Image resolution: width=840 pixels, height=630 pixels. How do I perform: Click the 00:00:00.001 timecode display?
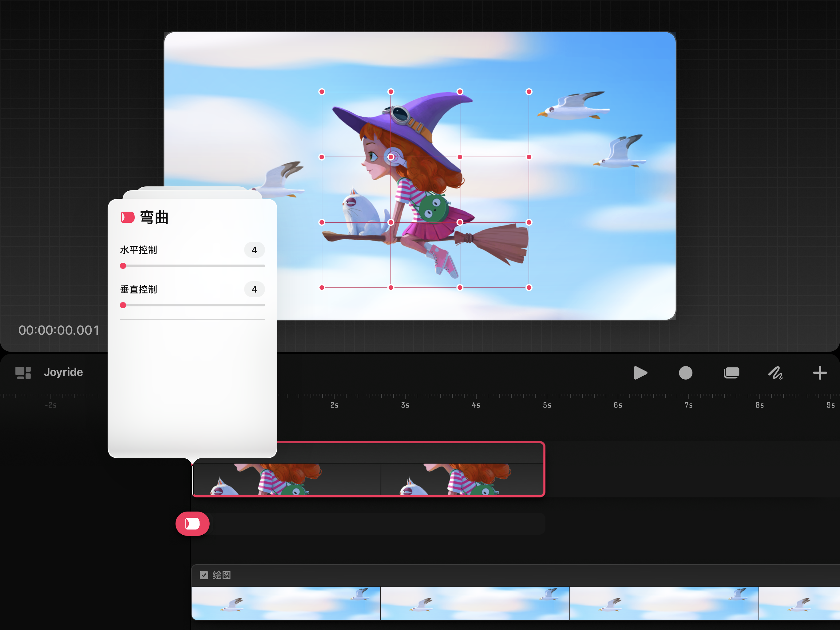(59, 330)
